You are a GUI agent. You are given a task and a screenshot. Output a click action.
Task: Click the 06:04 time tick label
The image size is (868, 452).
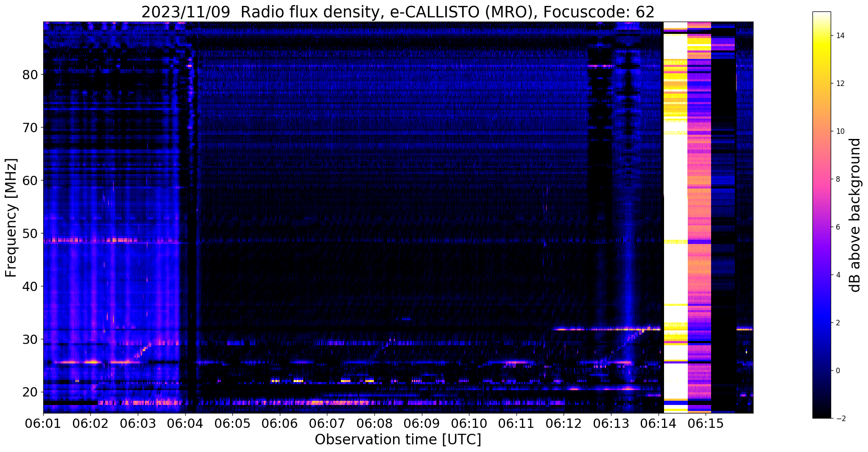(185, 424)
